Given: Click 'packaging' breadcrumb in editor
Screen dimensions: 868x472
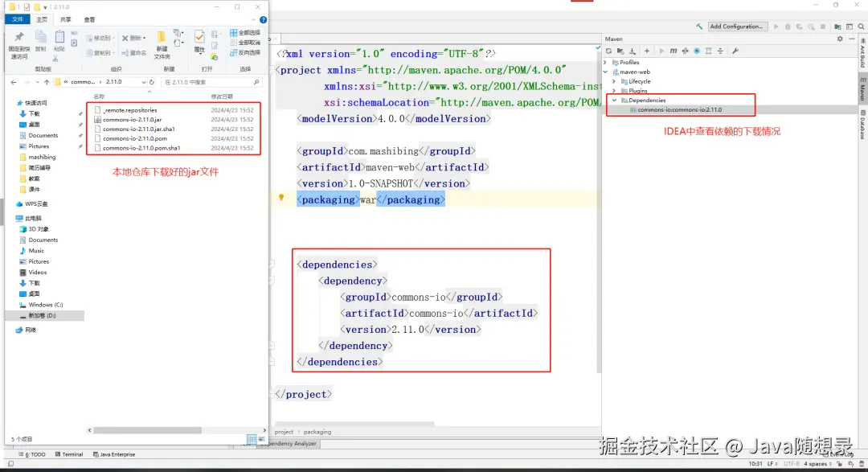Looking at the screenshot, I should (x=317, y=432).
